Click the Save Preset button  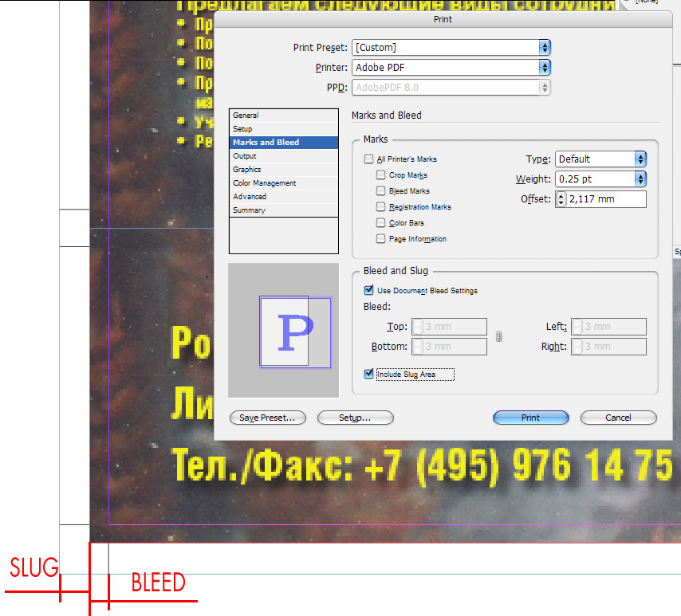pos(268,418)
